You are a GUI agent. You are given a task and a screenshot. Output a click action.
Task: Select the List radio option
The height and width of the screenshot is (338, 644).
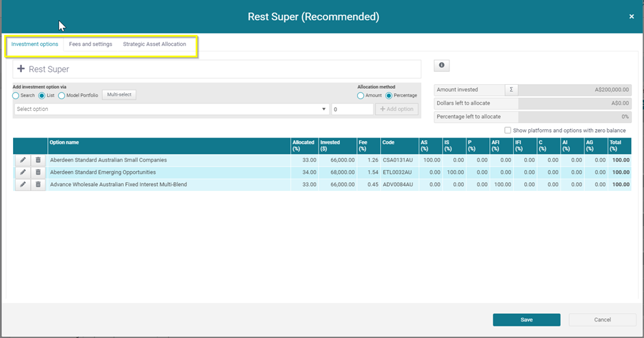point(42,96)
